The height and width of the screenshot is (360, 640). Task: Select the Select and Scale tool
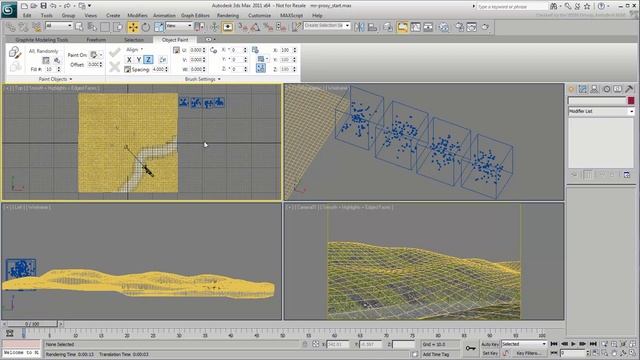(159, 27)
